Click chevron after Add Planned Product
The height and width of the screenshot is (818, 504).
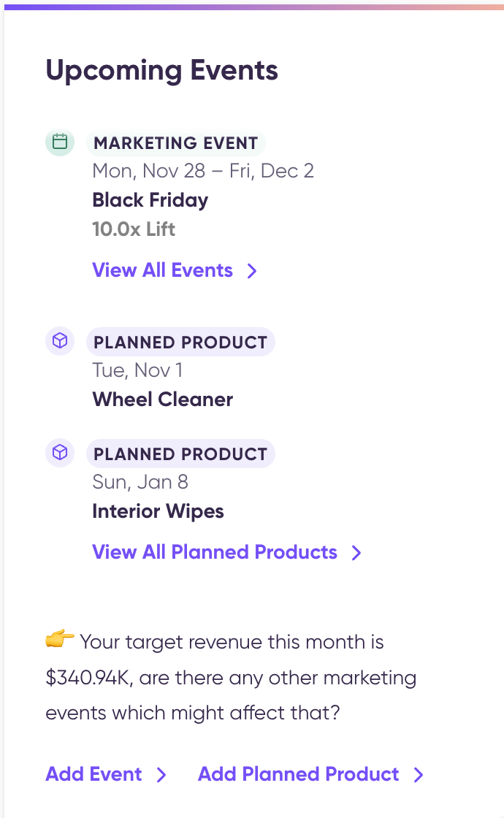419,775
